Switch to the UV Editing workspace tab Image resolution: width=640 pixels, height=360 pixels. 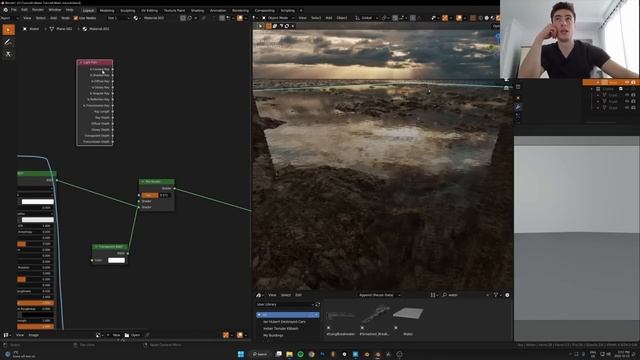tap(149, 10)
